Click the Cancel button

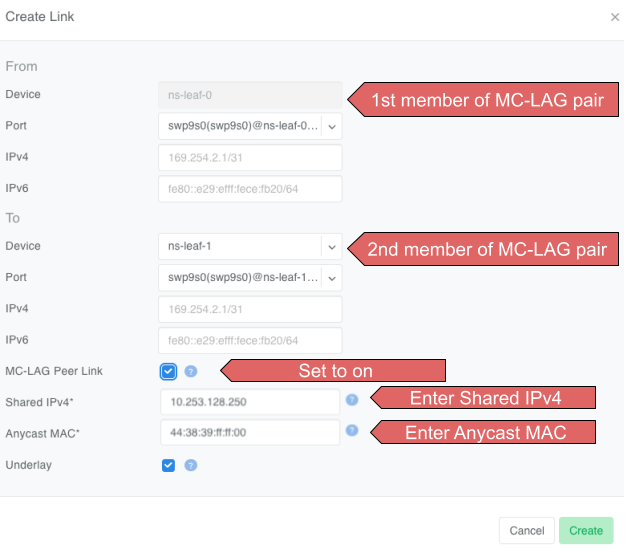[x=527, y=531]
